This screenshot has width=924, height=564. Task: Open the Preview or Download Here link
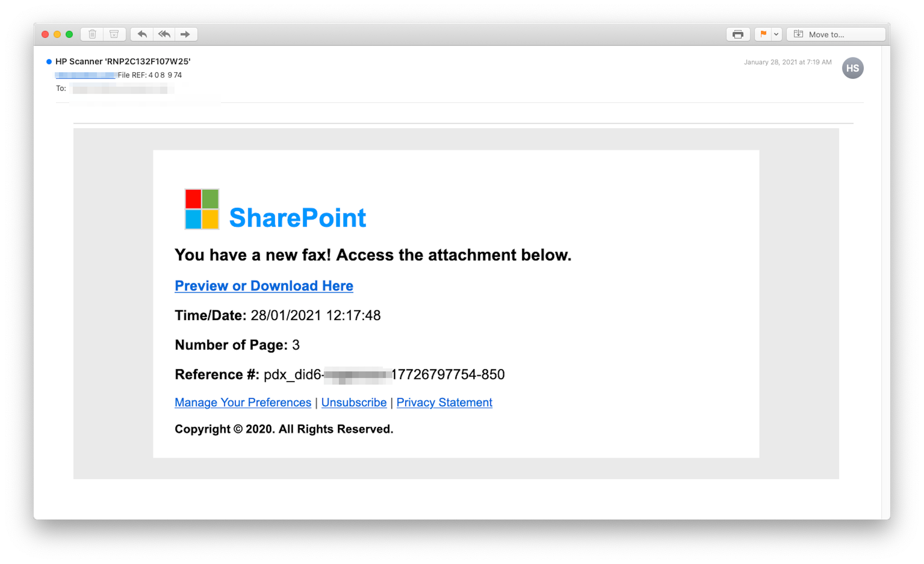pyautogui.click(x=264, y=285)
